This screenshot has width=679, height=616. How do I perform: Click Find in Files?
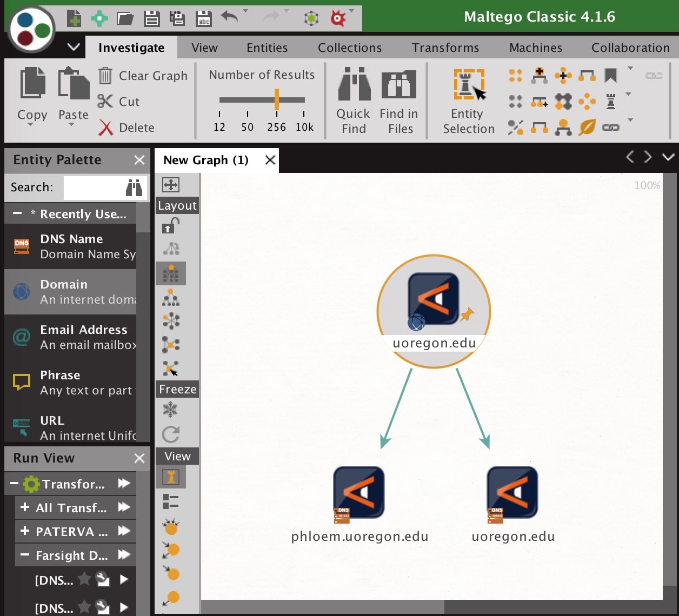pos(399,101)
